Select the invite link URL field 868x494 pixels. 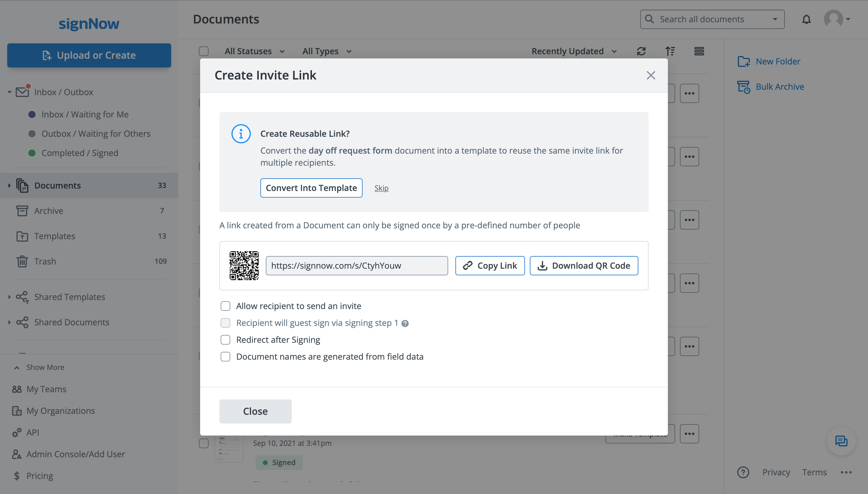[357, 266]
